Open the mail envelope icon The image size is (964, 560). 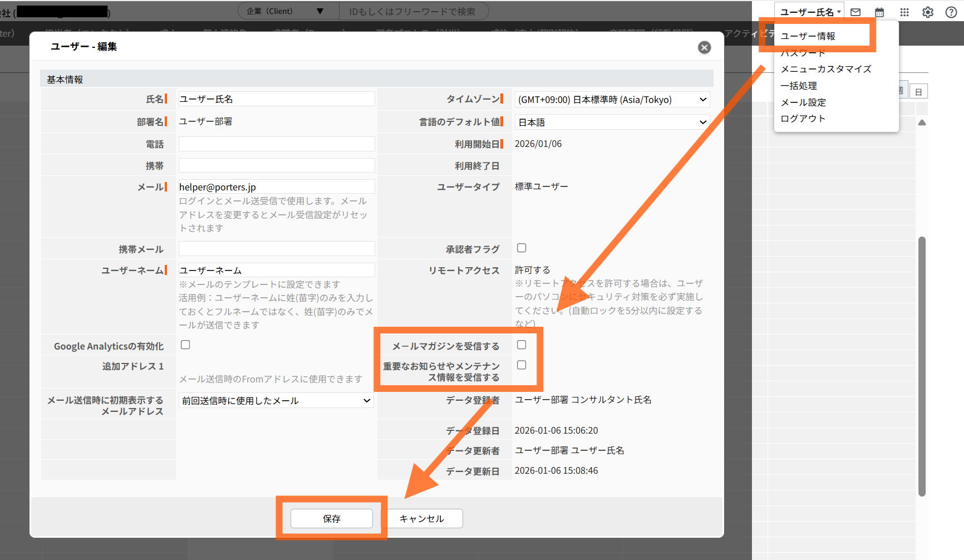(855, 11)
